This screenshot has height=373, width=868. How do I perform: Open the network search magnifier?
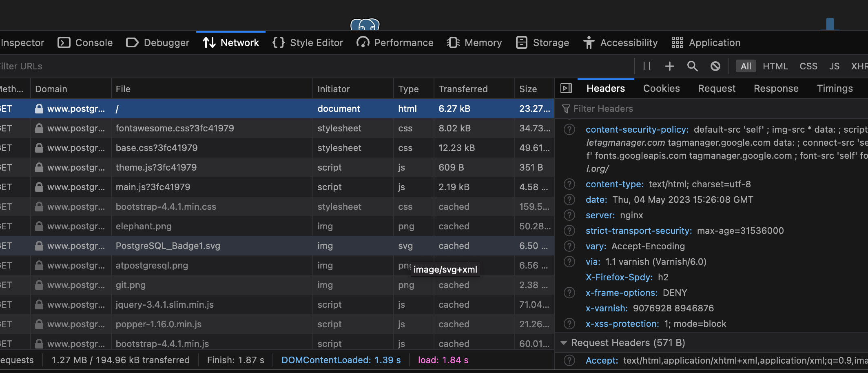pyautogui.click(x=692, y=66)
